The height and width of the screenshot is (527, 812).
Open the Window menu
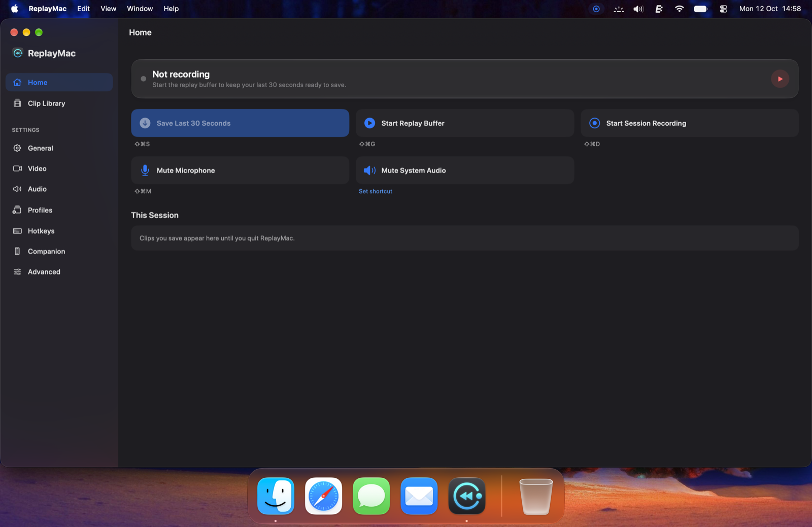coord(140,9)
